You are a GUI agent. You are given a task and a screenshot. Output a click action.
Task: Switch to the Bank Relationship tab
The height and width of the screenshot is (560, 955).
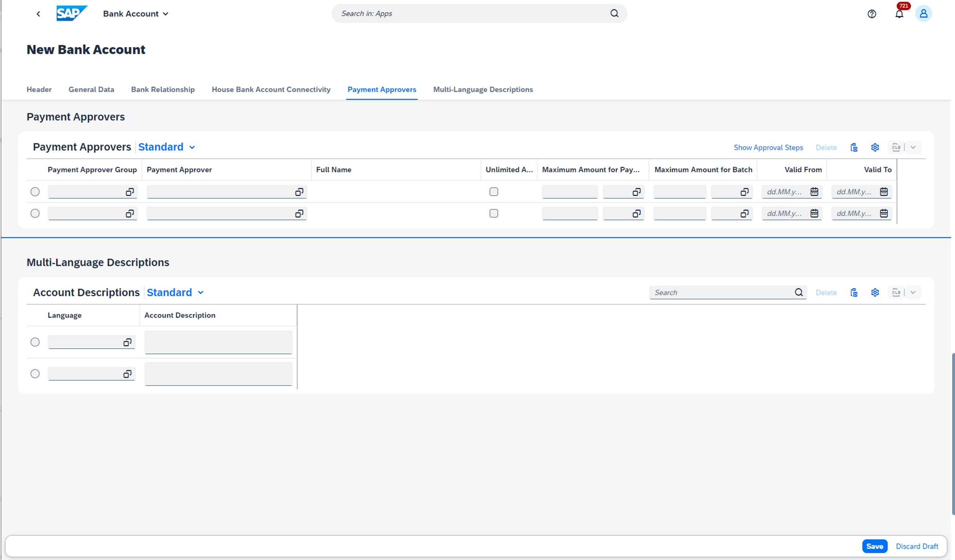click(x=163, y=89)
